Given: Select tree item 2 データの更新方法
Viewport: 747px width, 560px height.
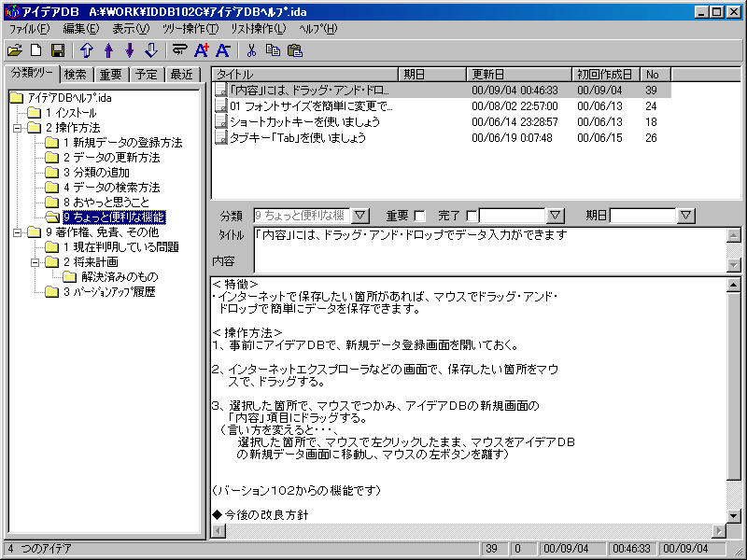Looking at the screenshot, I should 111,158.
